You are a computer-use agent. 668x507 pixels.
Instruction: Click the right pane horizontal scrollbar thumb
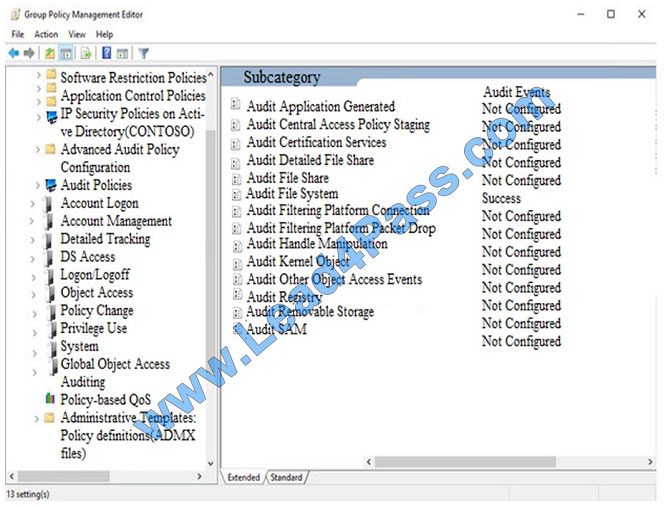(465, 462)
